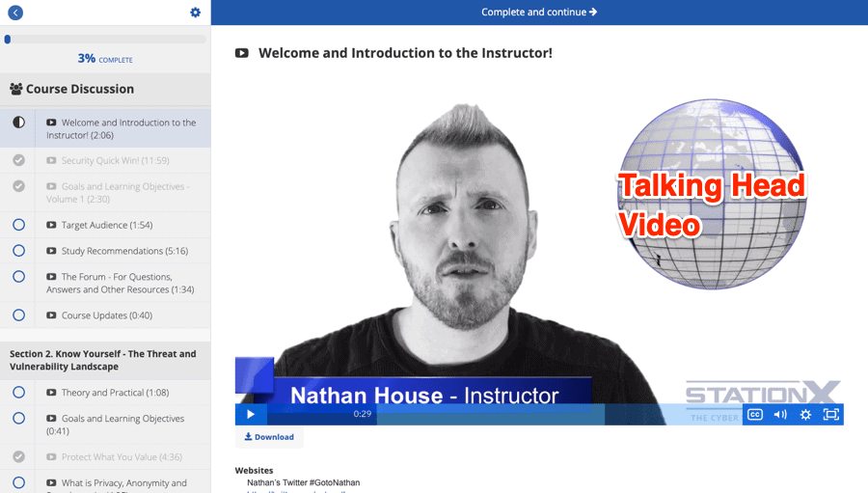This screenshot has width=868, height=493.
Task: Download the lecture video
Action: pos(269,437)
